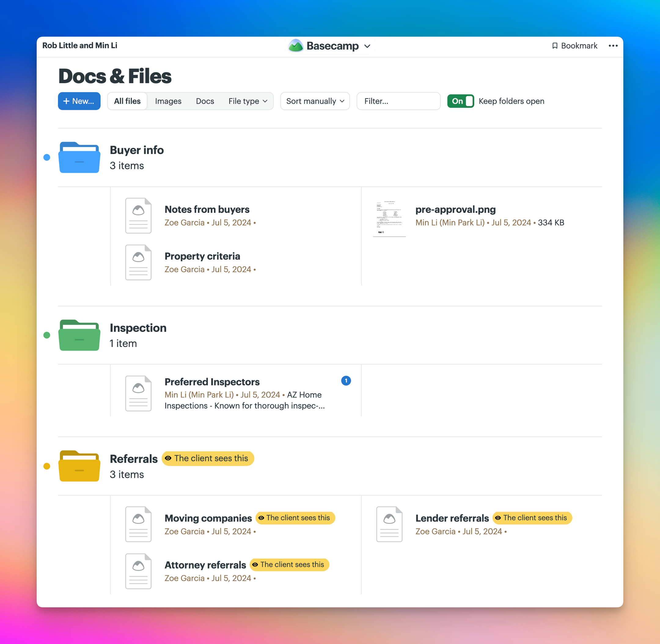Switch to the Docs tab
This screenshot has width=660, height=644.
coord(205,101)
